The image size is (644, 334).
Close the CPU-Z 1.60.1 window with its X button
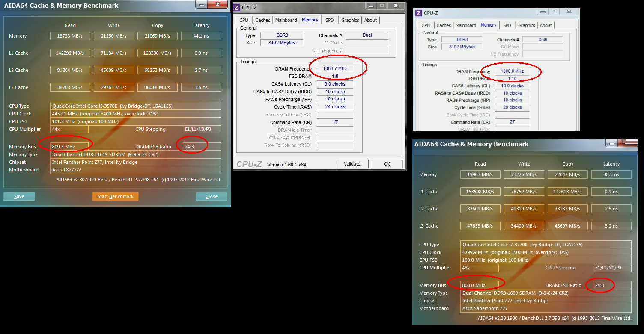(x=397, y=6)
